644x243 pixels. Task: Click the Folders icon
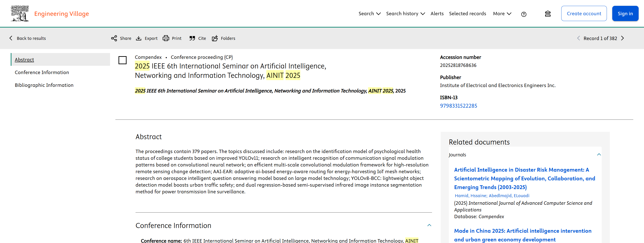[x=215, y=38]
